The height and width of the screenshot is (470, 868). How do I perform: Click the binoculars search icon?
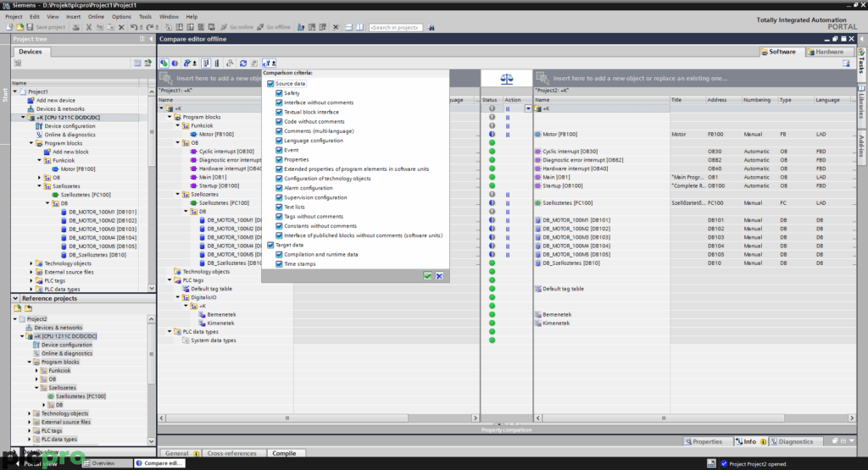(431, 27)
